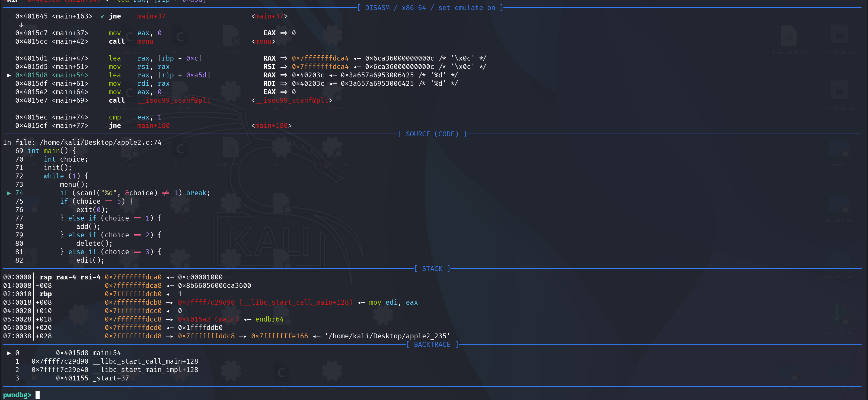Click the jne main+180 instruction
Image resolution: width=868 pixels, height=400 pixels.
tap(139, 126)
